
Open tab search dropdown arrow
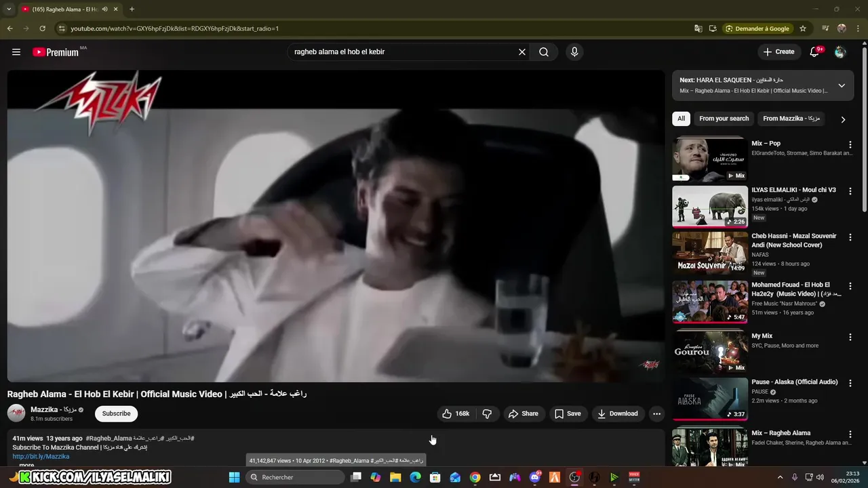point(9,9)
